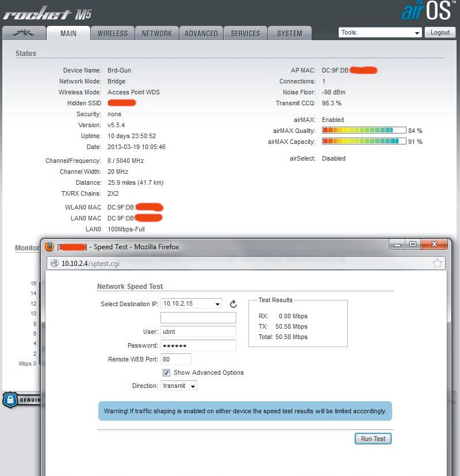Screen dimensions: 460x476
Task: Click the 8 / 5040 MHz frequency value
Action: pyautogui.click(x=125, y=161)
